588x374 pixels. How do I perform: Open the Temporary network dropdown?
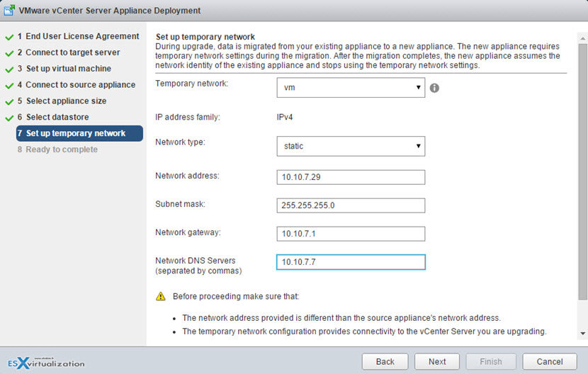coord(351,87)
